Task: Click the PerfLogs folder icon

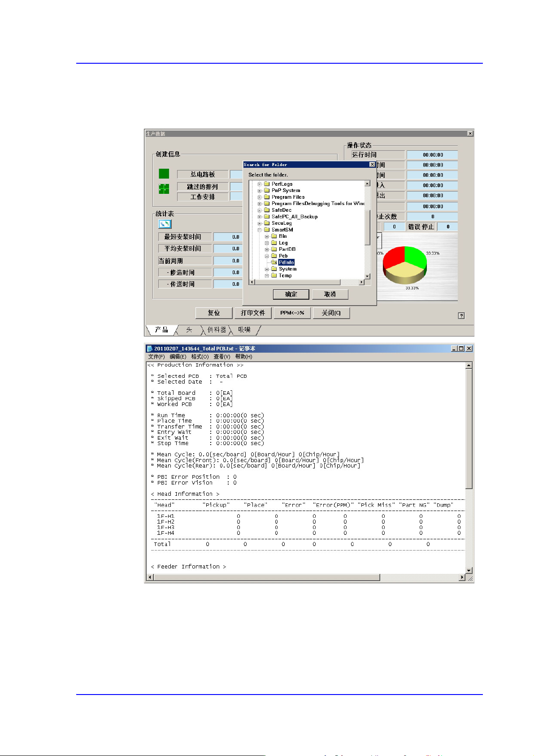Action: coord(266,184)
